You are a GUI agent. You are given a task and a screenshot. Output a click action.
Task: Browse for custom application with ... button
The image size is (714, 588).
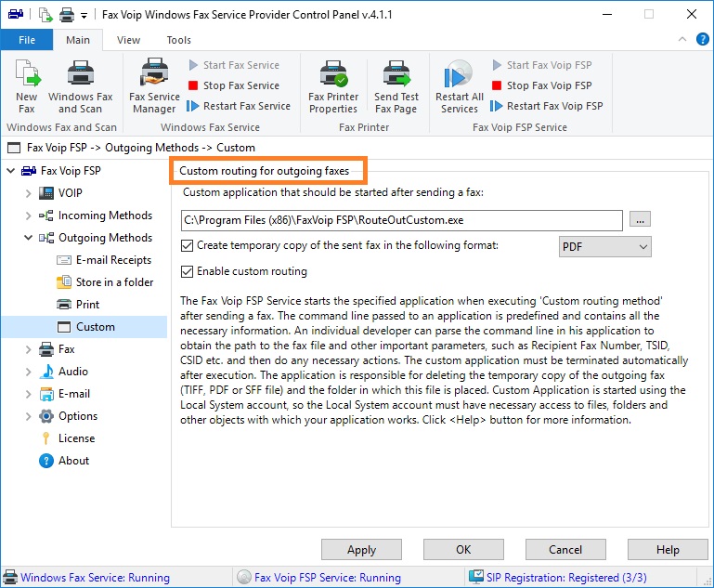point(641,219)
